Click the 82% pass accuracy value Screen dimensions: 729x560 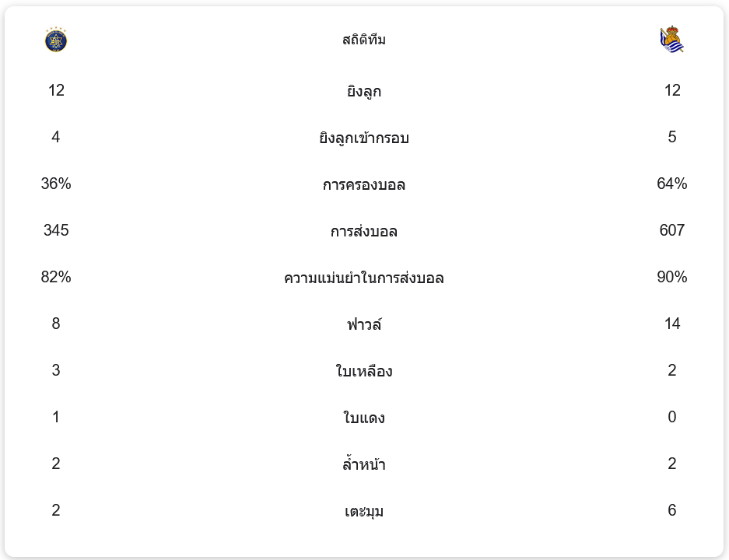point(56,277)
